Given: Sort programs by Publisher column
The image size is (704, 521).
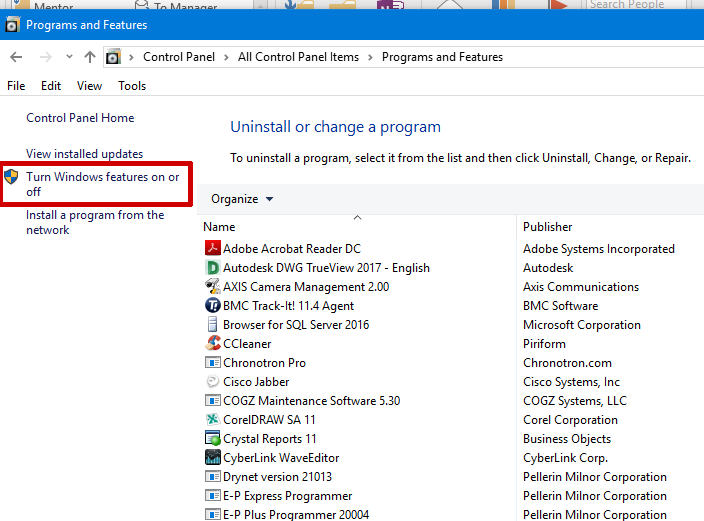Looking at the screenshot, I should [x=547, y=227].
